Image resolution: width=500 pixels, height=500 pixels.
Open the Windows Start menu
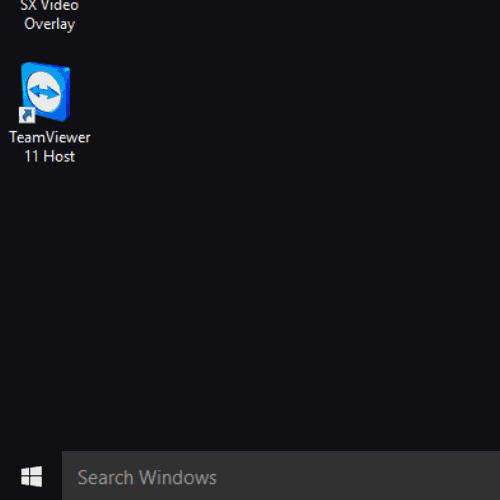tap(31, 476)
